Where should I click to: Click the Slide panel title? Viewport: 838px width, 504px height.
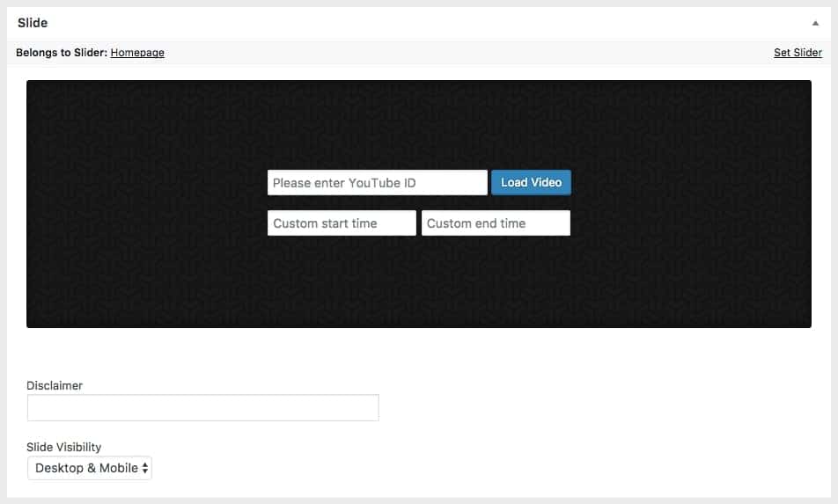pyautogui.click(x=33, y=23)
